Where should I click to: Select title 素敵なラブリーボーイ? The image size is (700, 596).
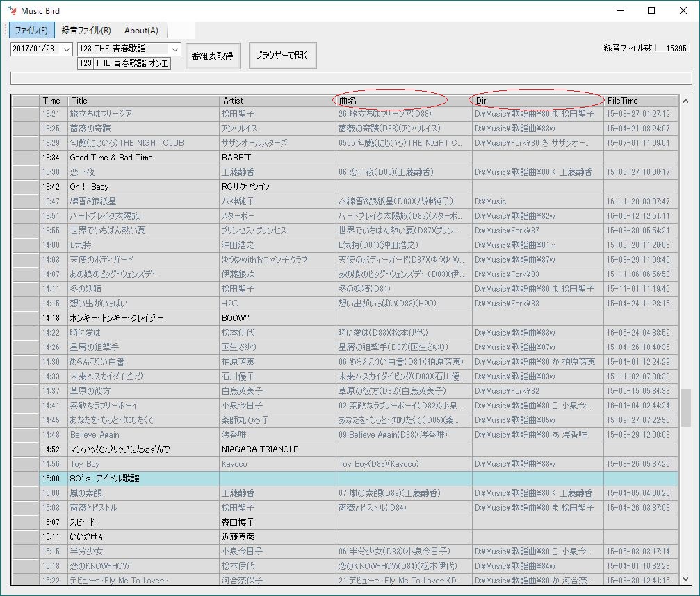104,406
